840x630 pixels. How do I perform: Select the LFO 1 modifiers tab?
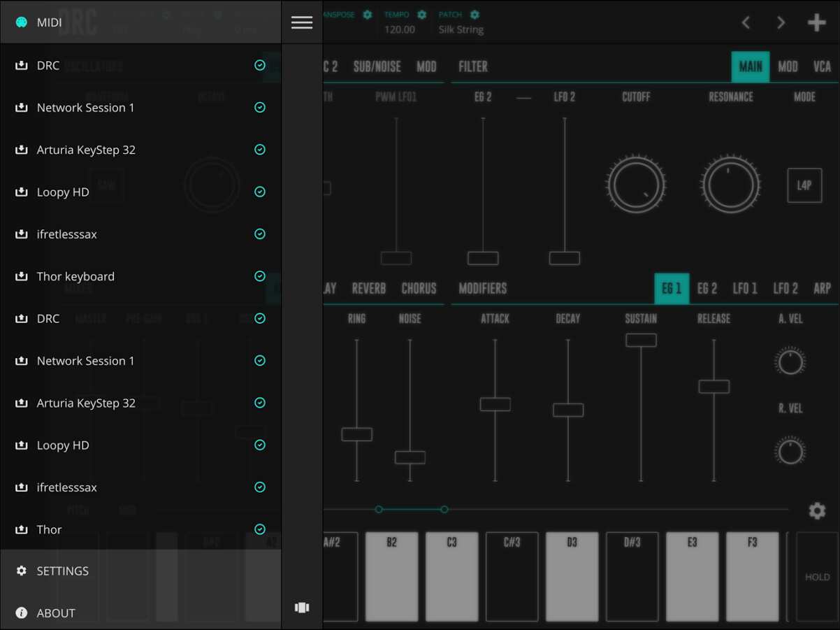[x=745, y=288]
